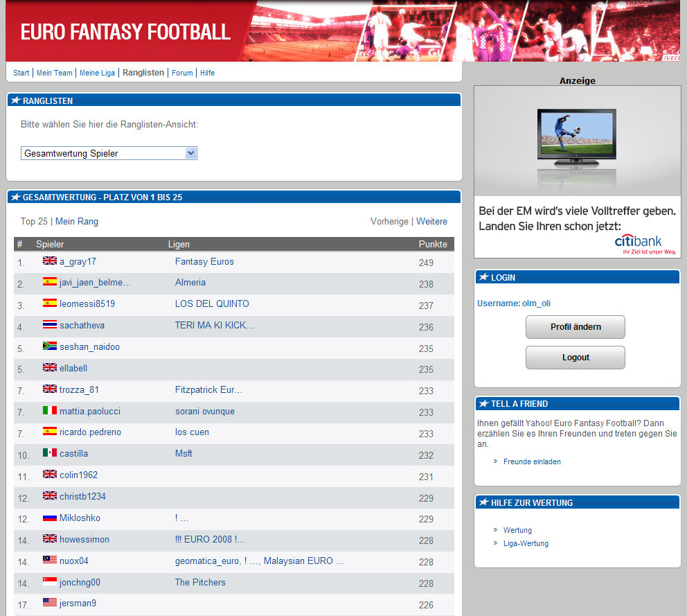
Task: Open the Fantasy Euros league link
Action: point(204,262)
